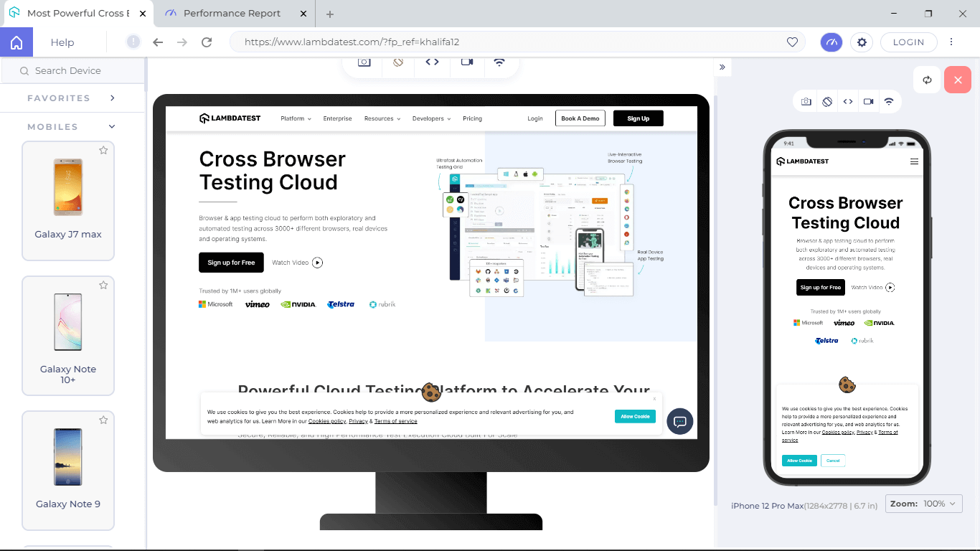Go forward with the forward arrow
Image resolution: width=980 pixels, height=551 pixels.
(x=182, y=42)
